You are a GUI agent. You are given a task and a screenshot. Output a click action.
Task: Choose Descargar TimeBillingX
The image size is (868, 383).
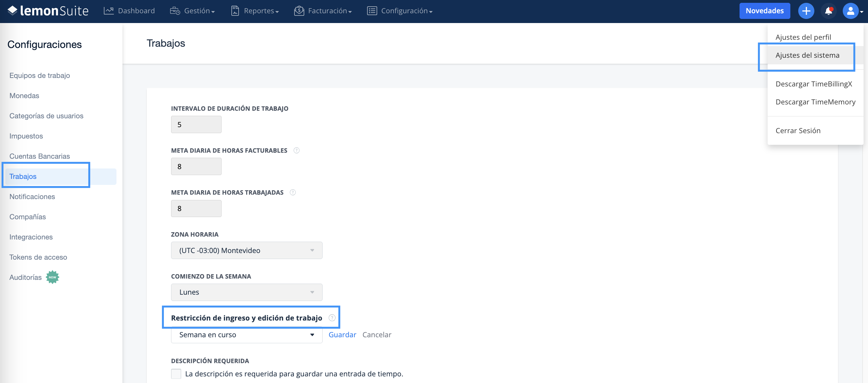[813, 84]
